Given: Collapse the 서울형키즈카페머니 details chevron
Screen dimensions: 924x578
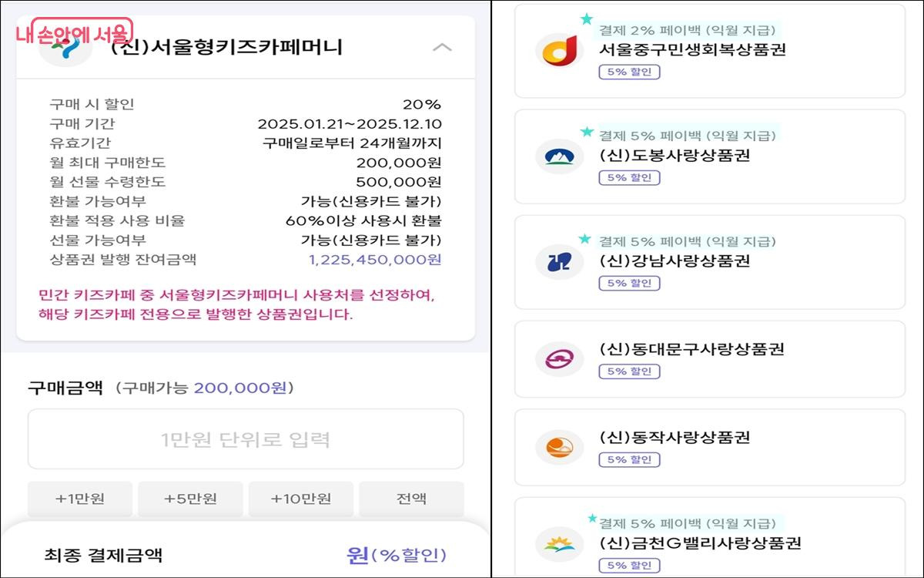Looking at the screenshot, I should 442,47.
